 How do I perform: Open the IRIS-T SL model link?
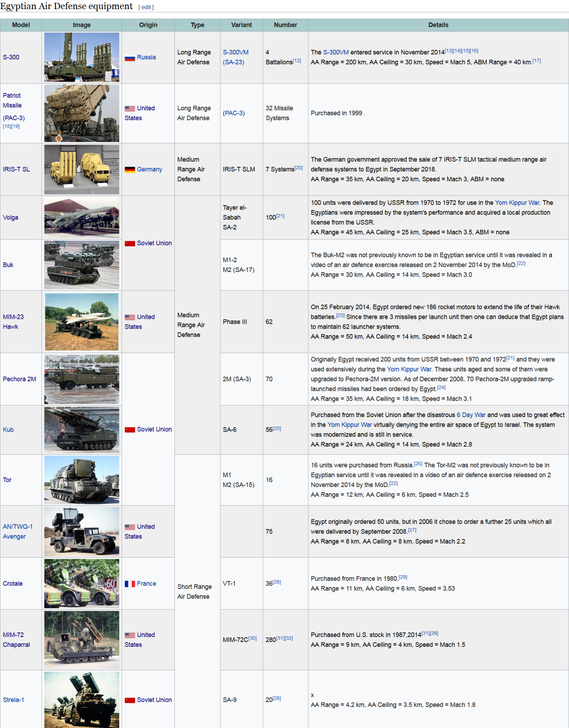[x=16, y=169]
